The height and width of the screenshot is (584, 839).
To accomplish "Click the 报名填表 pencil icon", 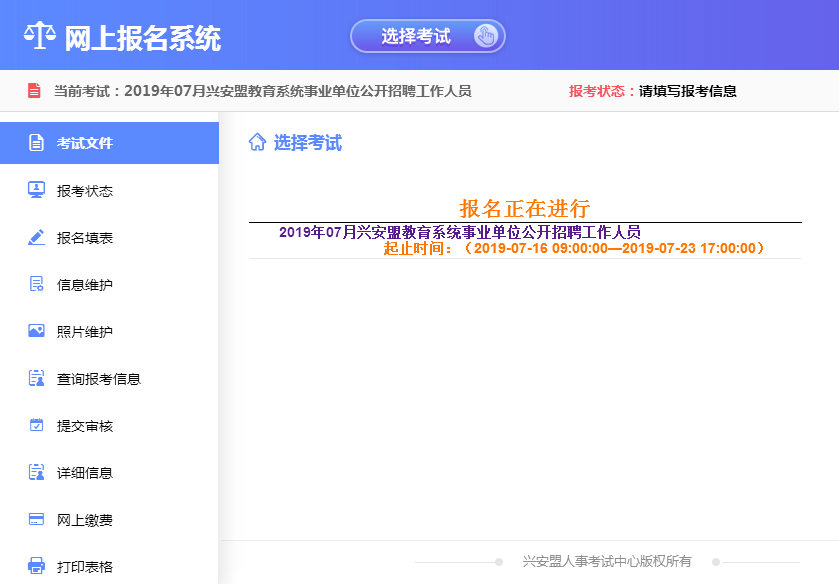I will [36, 238].
